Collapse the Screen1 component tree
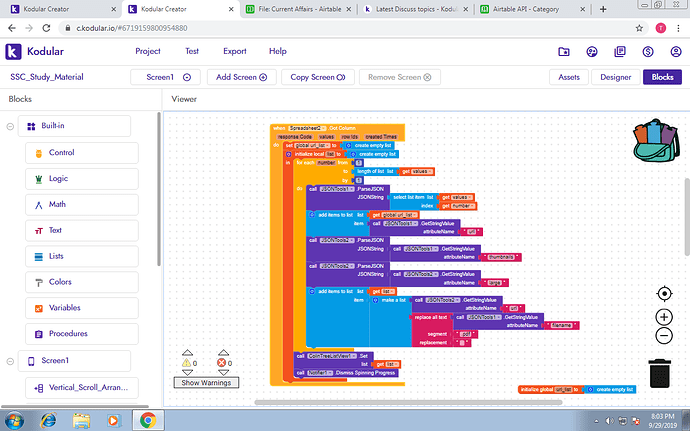 (x=10, y=361)
